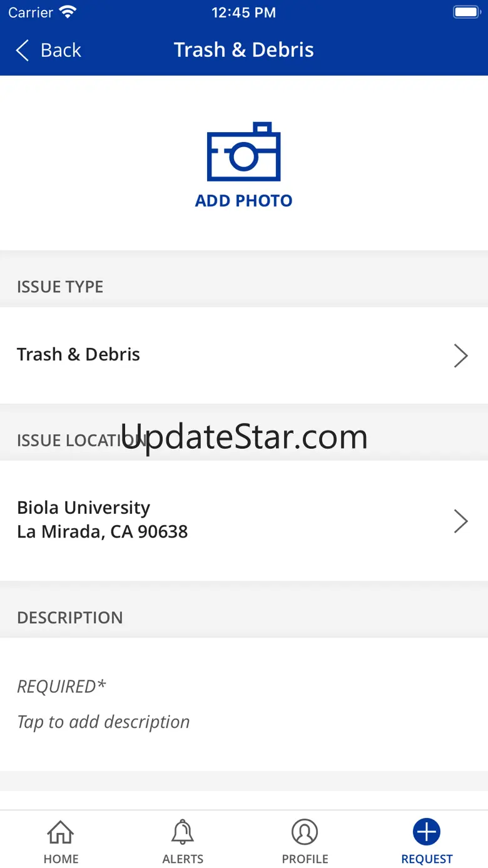Click the ADD PHOTO label
Screen dimensions: 488x868
(243, 201)
